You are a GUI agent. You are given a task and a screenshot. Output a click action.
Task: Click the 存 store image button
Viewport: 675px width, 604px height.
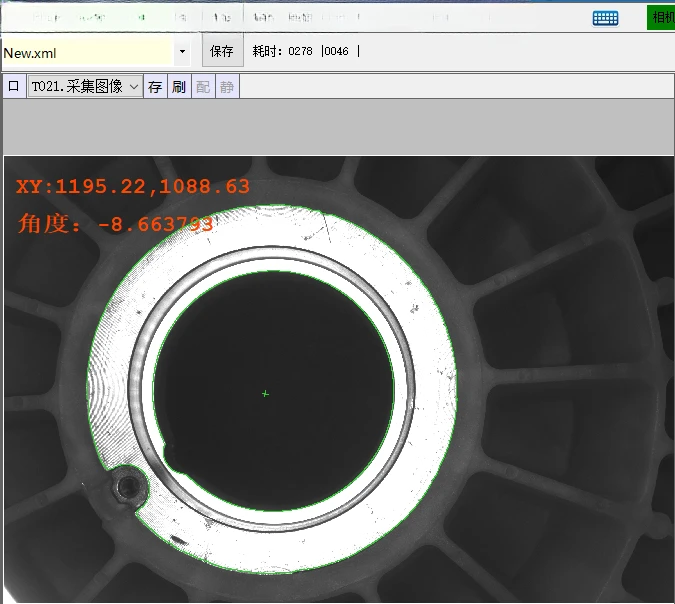pyautogui.click(x=155, y=87)
